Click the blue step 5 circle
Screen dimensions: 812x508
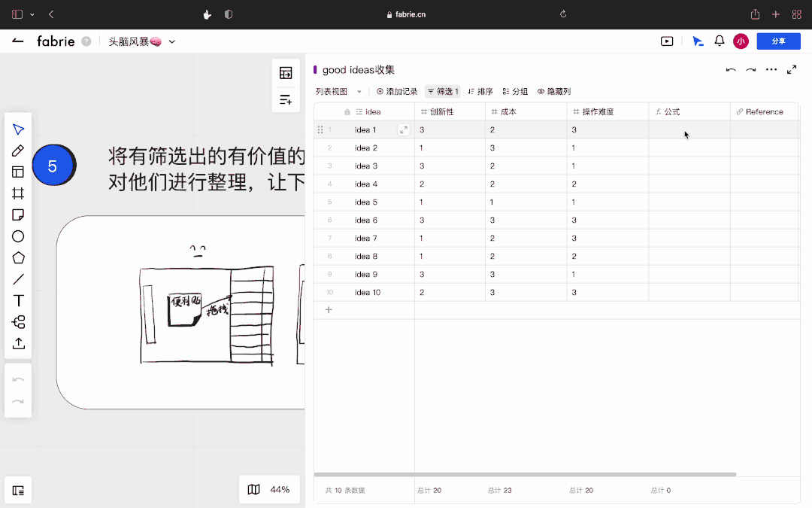[53, 166]
